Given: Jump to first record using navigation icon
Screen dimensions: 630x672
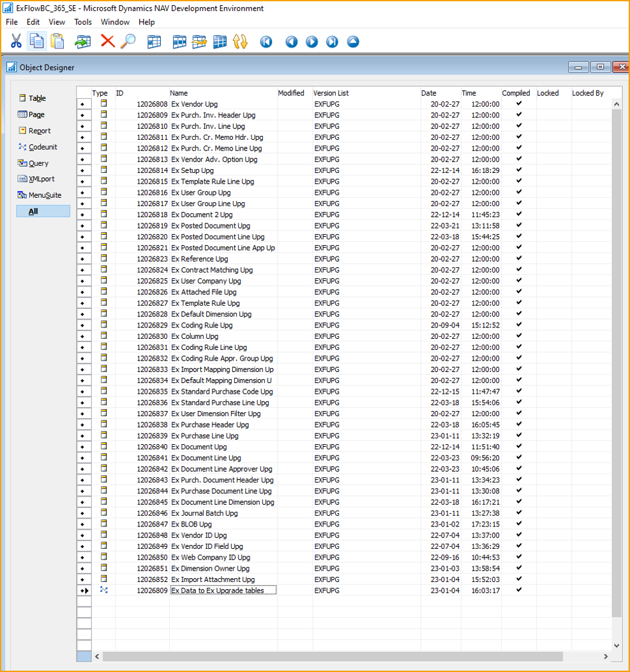Looking at the screenshot, I should tap(266, 41).
